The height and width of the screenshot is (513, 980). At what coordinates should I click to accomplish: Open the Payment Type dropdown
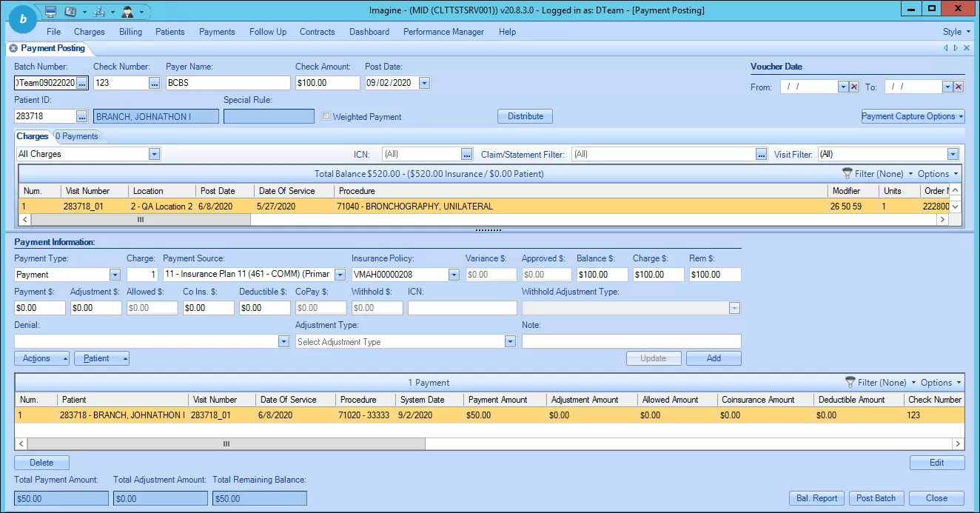(115, 274)
